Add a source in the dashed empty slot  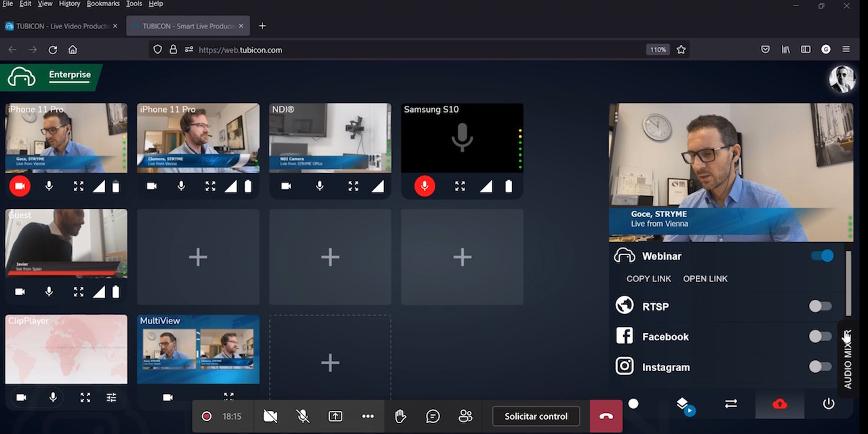coord(330,363)
